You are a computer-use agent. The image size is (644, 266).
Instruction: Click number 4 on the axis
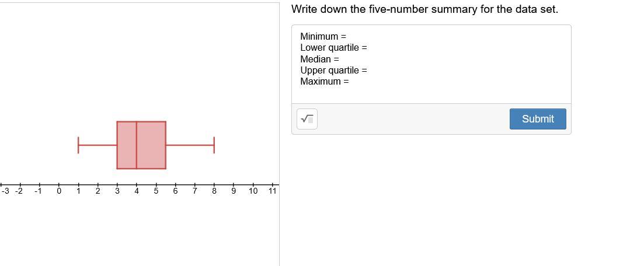pyautogui.click(x=137, y=191)
